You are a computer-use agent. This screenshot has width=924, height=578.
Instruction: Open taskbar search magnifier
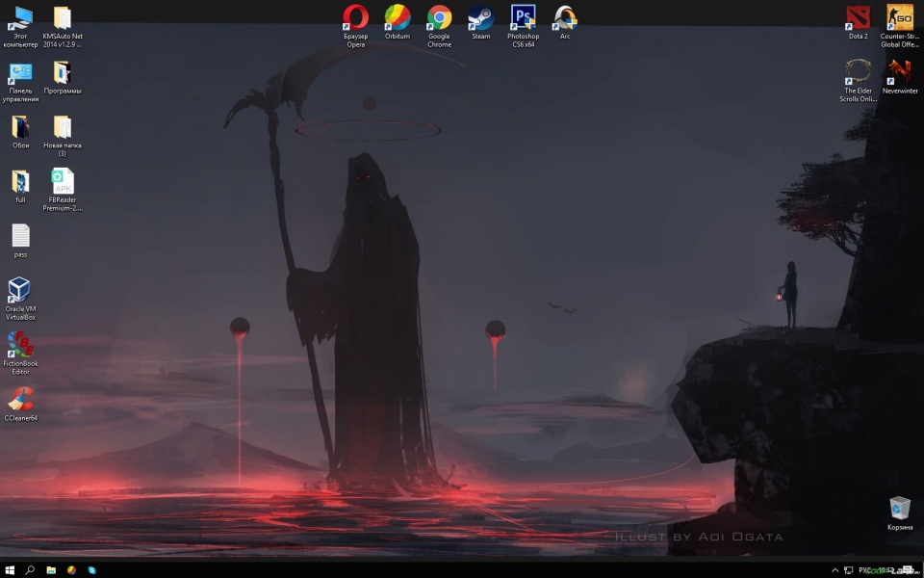pyautogui.click(x=30, y=570)
